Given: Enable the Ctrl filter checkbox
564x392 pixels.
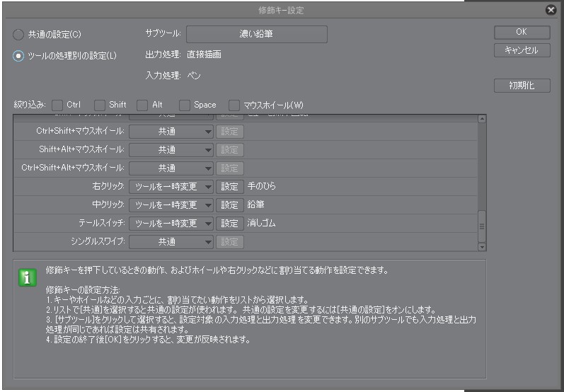Looking at the screenshot, I should [57, 105].
